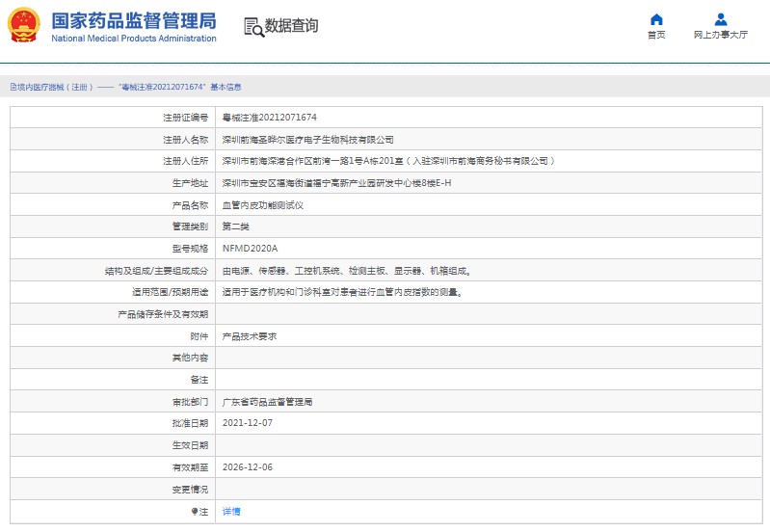This screenshot has height=532, width=770.
Task: Open the online service hall user icon
Action: pyautogui.click(x=721, y=19)
